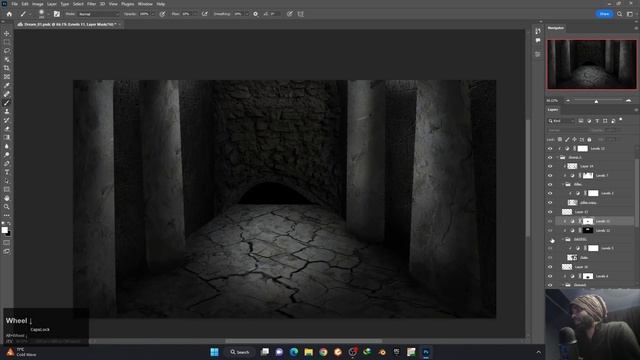Expand the tool preset picker arrow
The width and height of the screenshot is (640, 360).
[x=30, y=14]
